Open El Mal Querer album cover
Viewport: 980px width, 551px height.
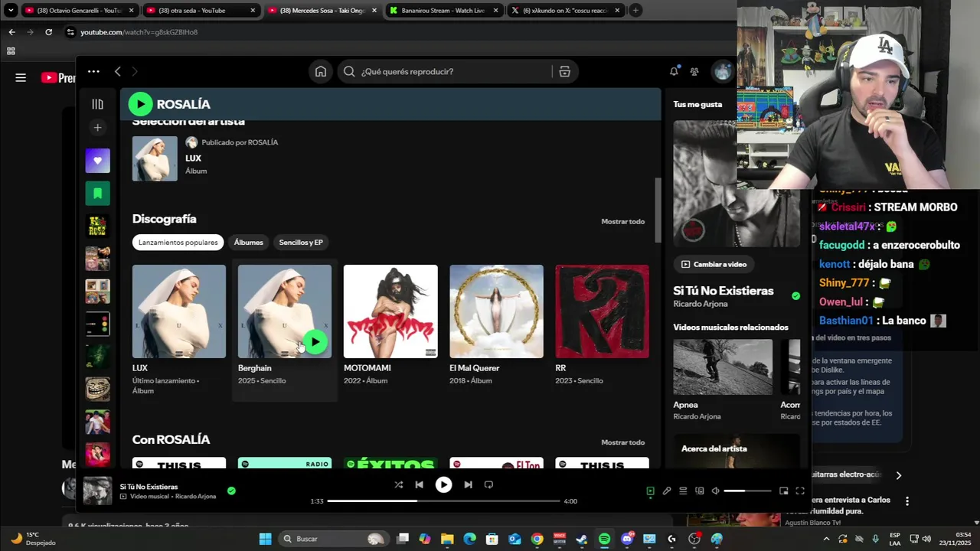tap(496, 311)
